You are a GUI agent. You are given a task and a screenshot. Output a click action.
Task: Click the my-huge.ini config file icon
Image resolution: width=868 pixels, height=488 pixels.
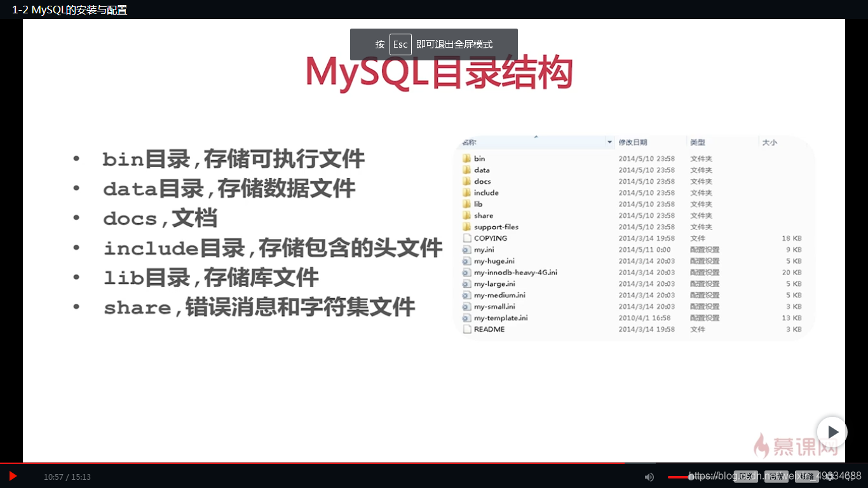[466, 261]
